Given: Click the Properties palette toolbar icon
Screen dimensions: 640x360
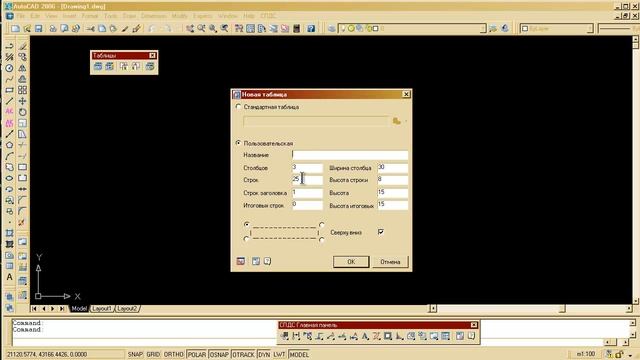Looking at the screenshot, I should tap(239, 29).
